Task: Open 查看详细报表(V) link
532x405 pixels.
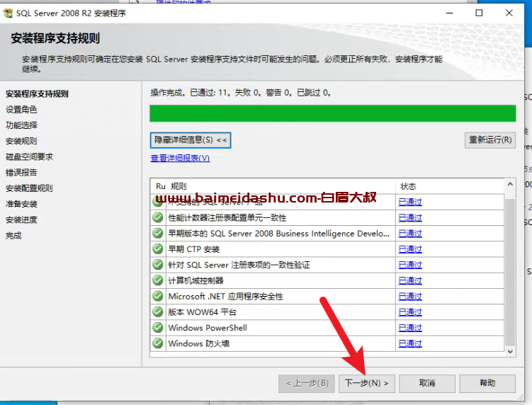Action: [180, 158]
